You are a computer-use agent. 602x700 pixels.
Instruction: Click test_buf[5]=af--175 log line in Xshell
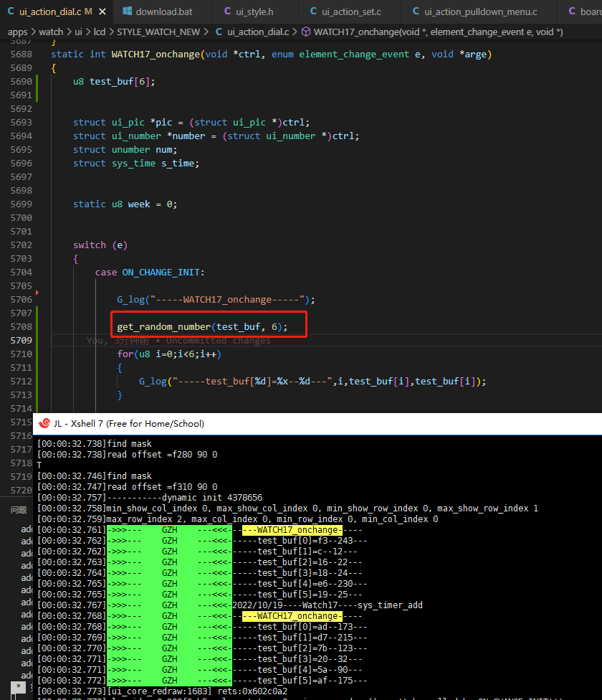click(202, 681)
